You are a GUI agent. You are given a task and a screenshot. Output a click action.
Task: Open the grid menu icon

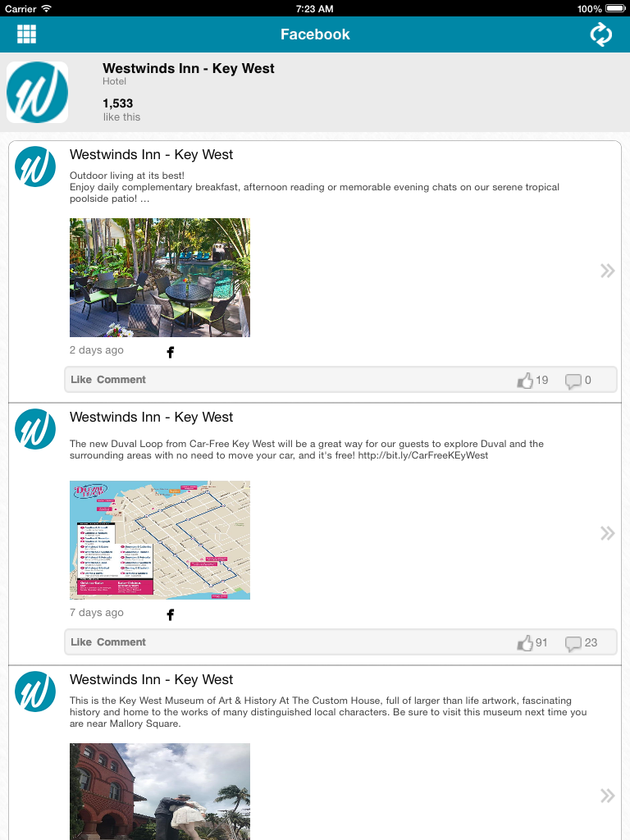[x=26, y=34]
